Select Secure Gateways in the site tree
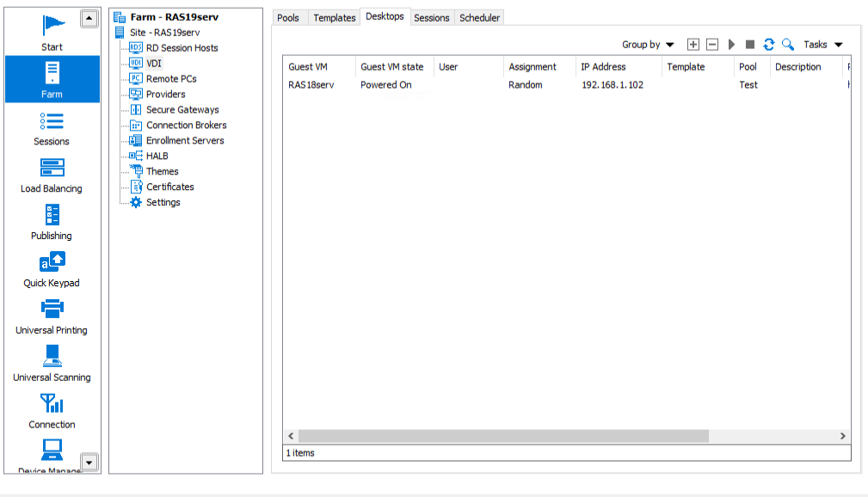The height and width of the screenshot is (497, 868). [182, 110]
